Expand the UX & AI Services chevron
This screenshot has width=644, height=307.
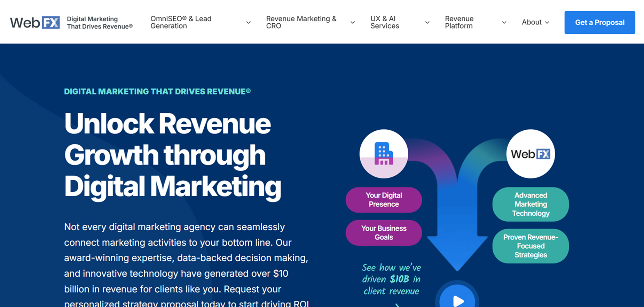(x=427, y=23)
